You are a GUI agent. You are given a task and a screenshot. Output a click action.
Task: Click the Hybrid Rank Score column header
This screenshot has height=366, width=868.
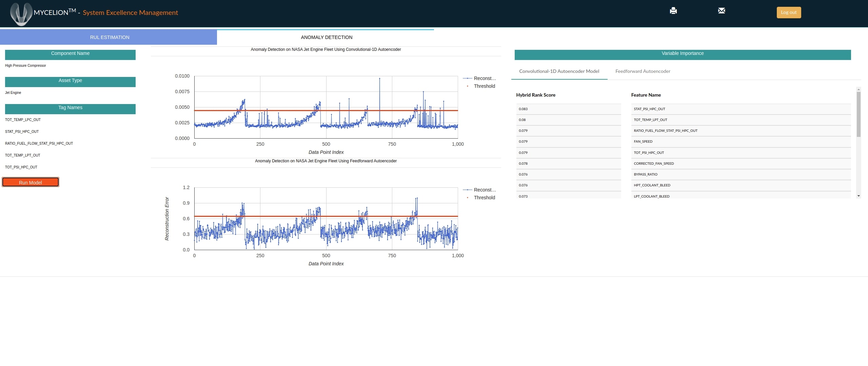535,95
